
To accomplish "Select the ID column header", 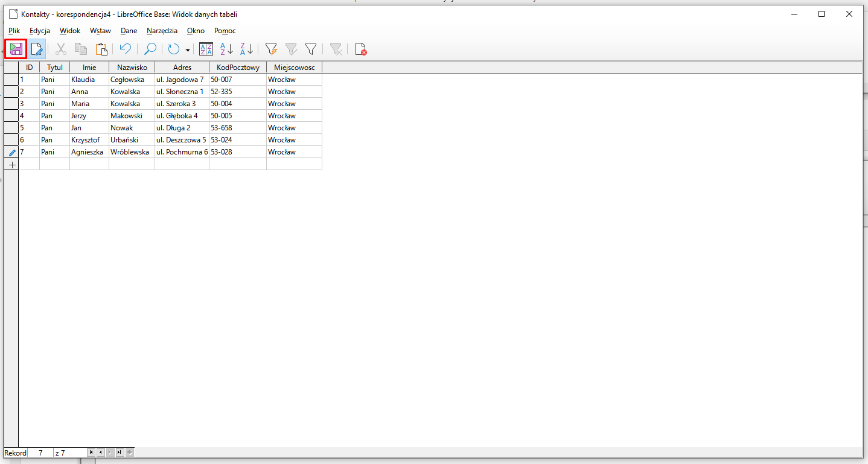I will click(x=29, y=68).
